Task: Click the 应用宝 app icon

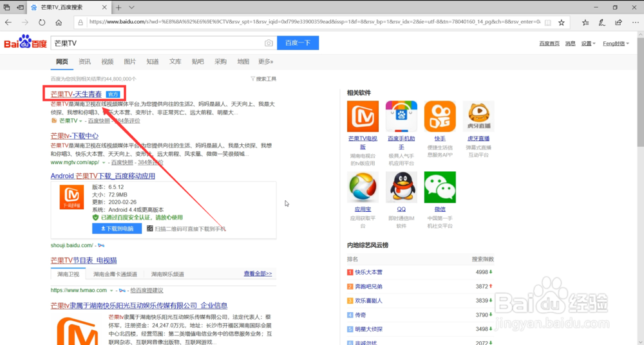Action: (x=363, y=187)
